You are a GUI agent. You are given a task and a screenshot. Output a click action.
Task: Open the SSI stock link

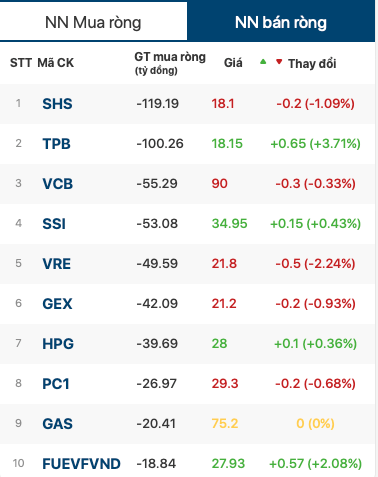point(54,224)
